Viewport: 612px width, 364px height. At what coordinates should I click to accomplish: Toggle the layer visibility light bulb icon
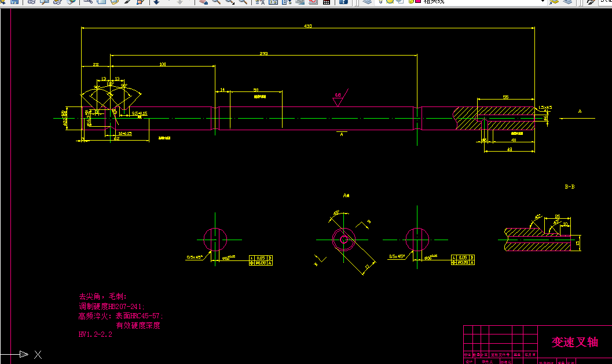pos(379,2)
